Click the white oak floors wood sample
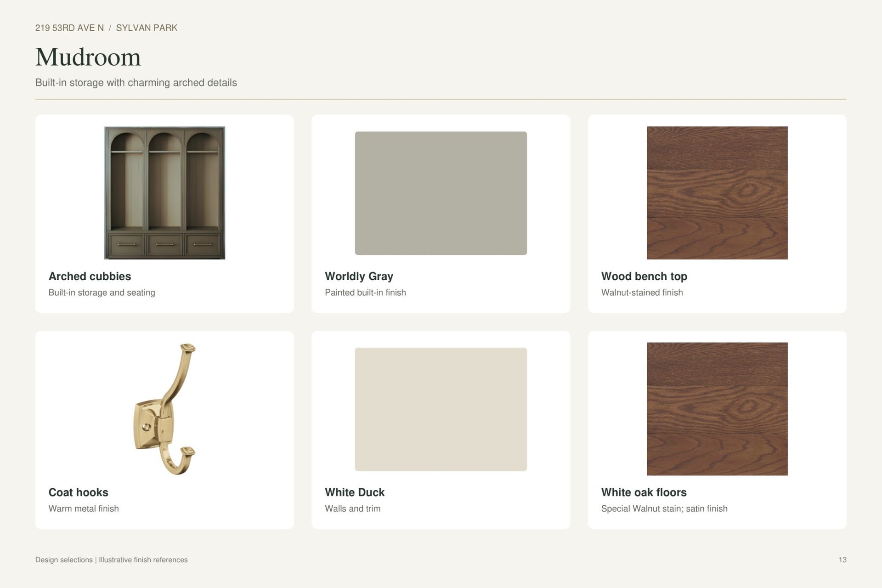The image size is (882, 588). (x=717, y=409)
